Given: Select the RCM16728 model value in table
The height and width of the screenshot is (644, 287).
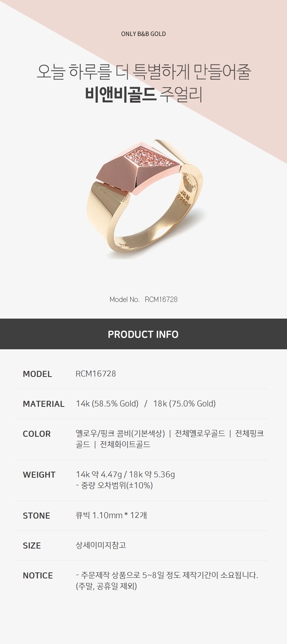Looking at the screenshot, I should 96,374.
